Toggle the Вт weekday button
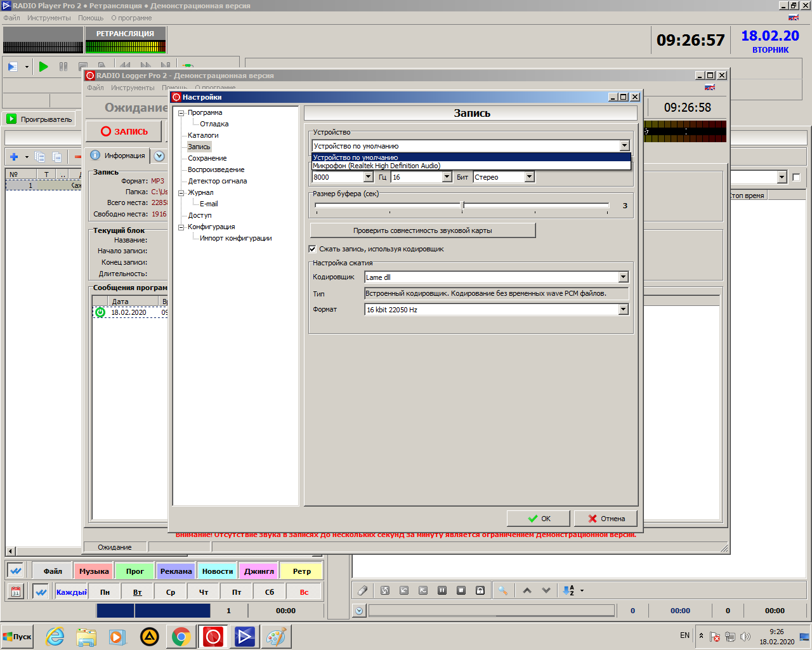The image size is (812, 650). coord(138,592)
